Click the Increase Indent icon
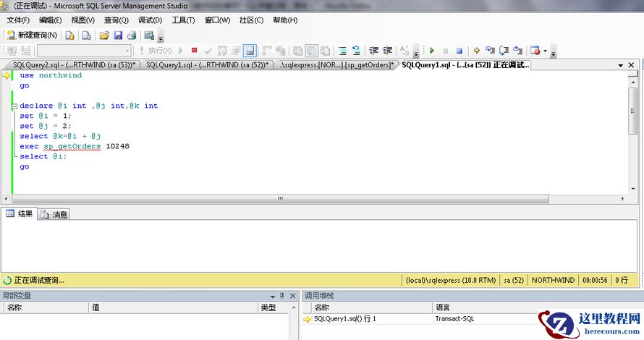This screenshot has width=644, height=340. (x=388, y=51)
